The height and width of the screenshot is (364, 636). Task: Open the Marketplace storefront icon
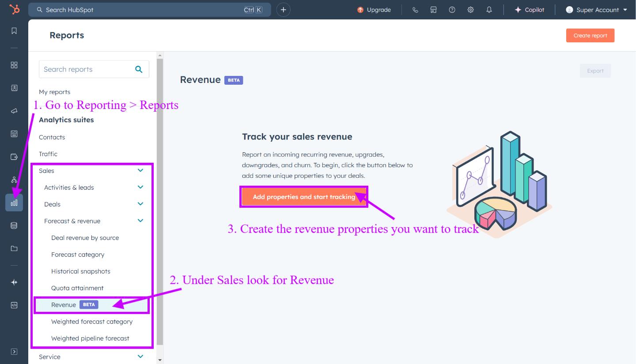coord(434,10)
